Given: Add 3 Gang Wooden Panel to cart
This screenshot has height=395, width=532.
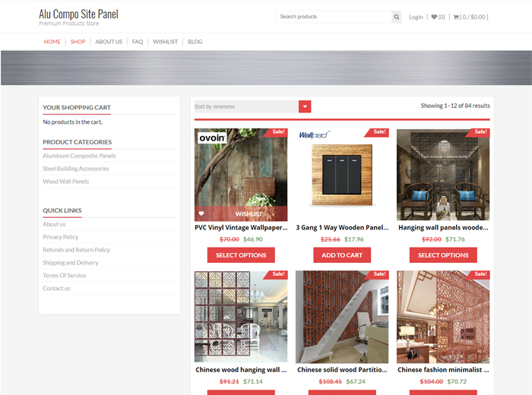Looking at the screenshot, I should [x=342, y=255].
